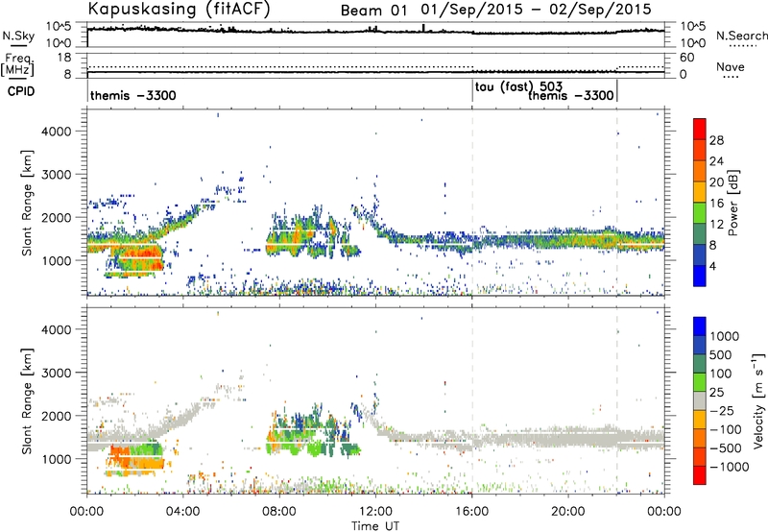Viewport: 768px width, 532px height.
Task: Click the 20:00 time axis tick label
Action: [x=567, y=512]
